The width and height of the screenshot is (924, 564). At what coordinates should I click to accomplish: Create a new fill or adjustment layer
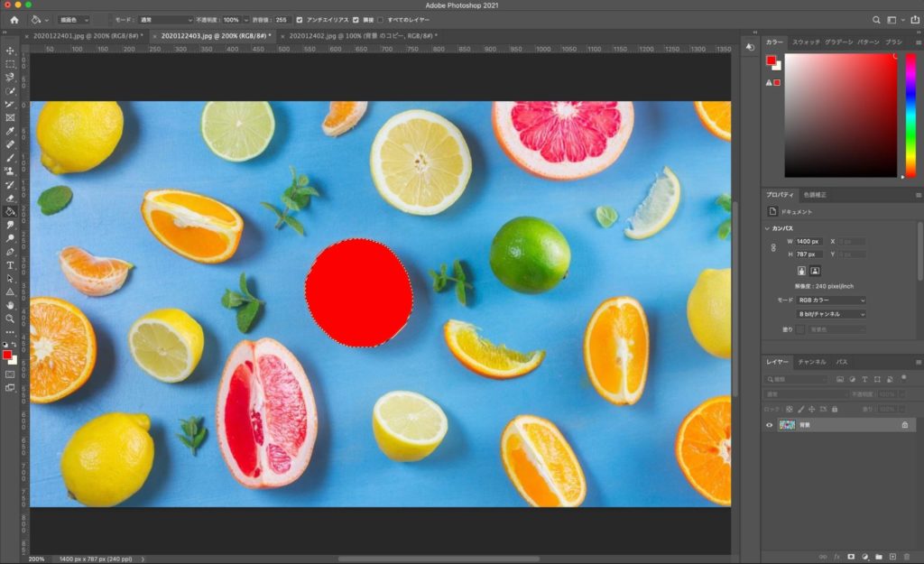(866, 557)
